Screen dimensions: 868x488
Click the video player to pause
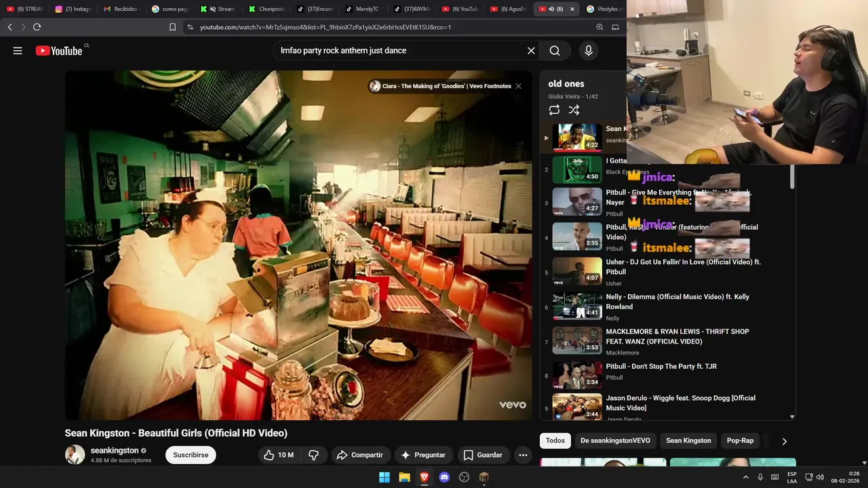tap(298, 245)
